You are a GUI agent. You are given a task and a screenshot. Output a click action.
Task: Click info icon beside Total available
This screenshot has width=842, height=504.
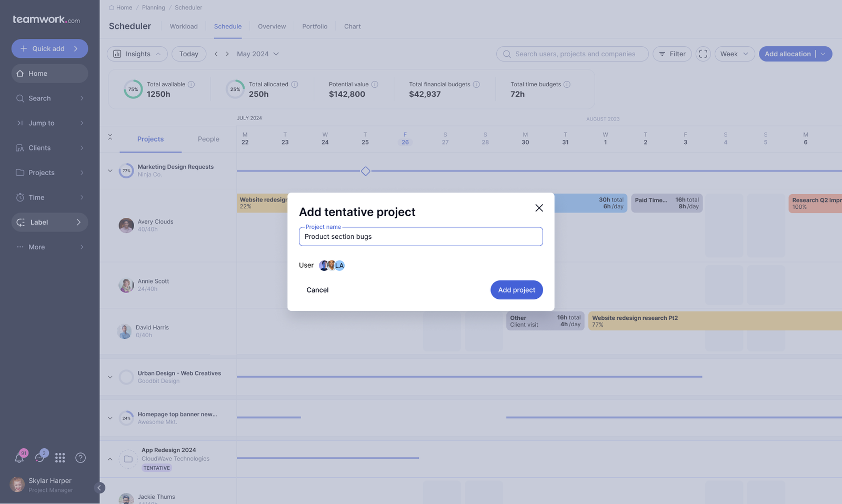pos(192,84)
